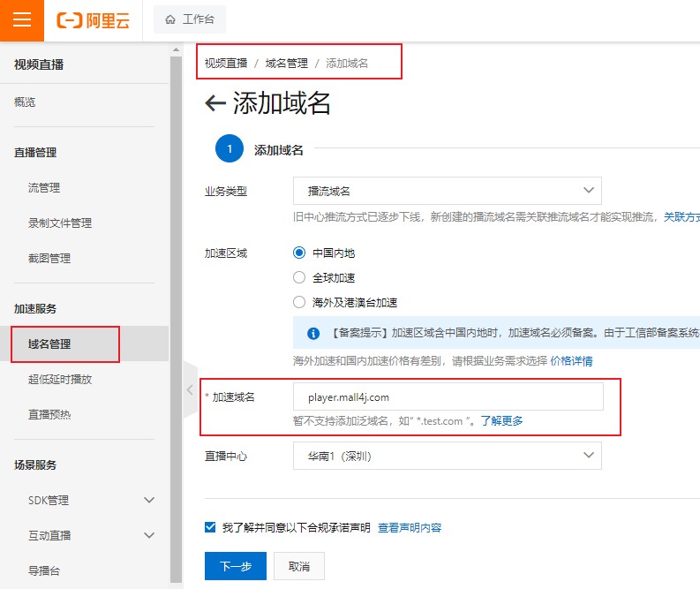Viewport: 700px width, 589px height.
Task: Click the 价格详情 link
Action: pos(571,361)
